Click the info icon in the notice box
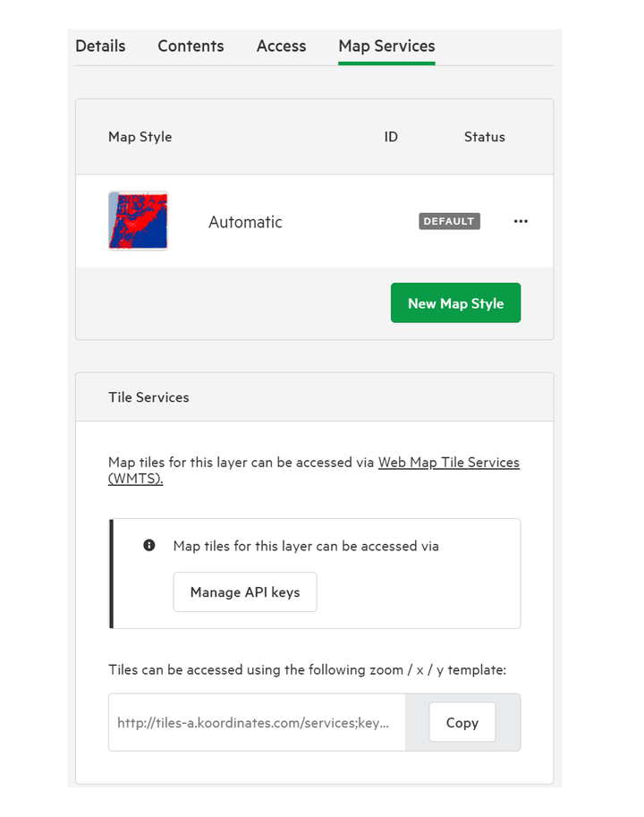Image resolution: width=644 pixels, height=817 pixels. [x=148, y=545]
